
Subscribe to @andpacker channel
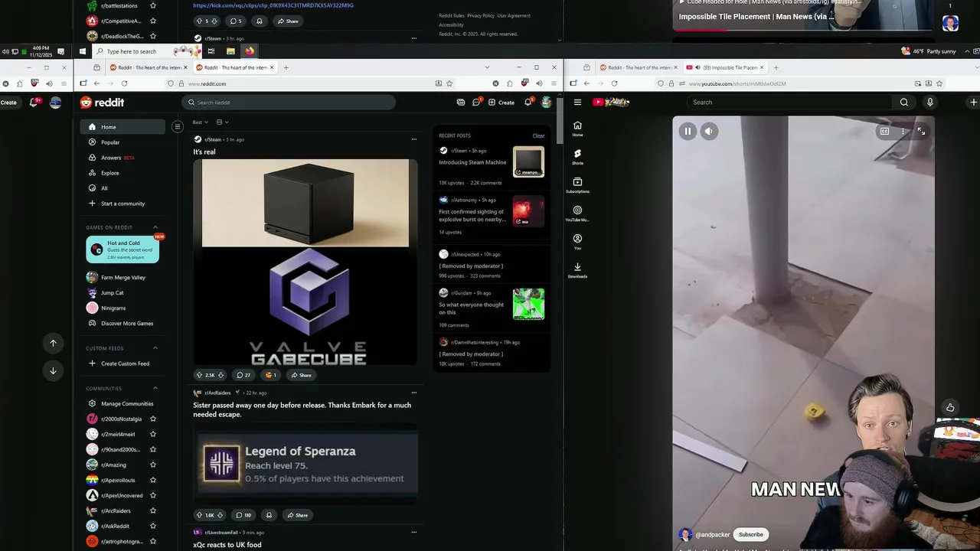tap(751, 534)
